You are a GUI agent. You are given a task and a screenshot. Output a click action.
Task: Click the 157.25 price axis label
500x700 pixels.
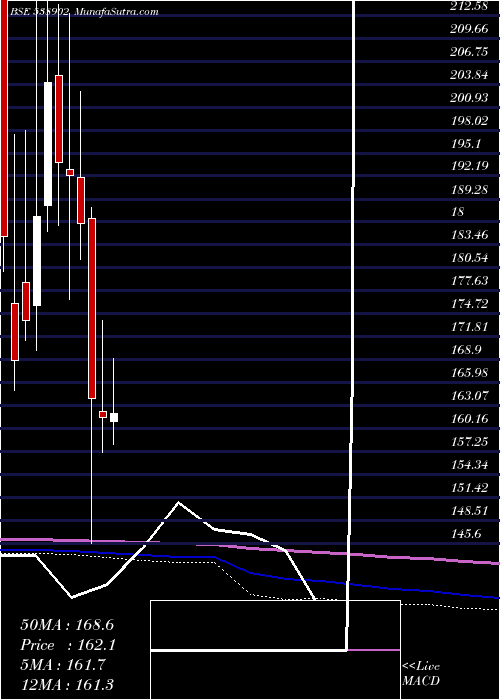(x=471, y=442)
